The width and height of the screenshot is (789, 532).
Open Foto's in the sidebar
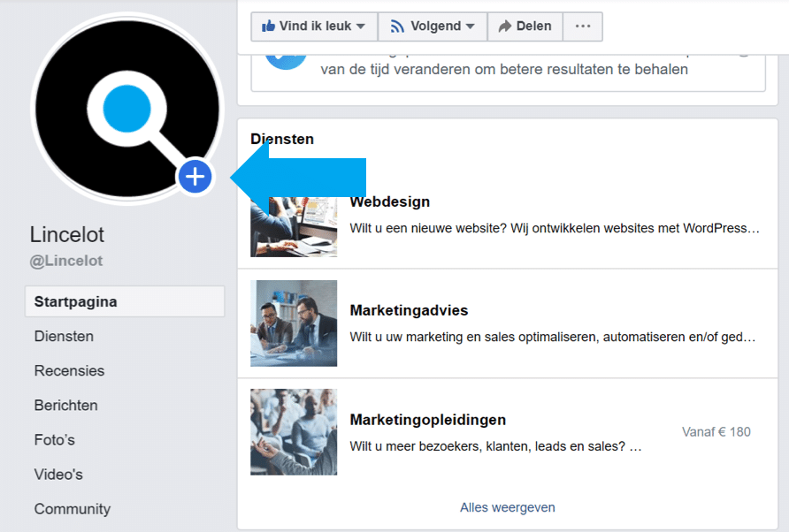54,440
